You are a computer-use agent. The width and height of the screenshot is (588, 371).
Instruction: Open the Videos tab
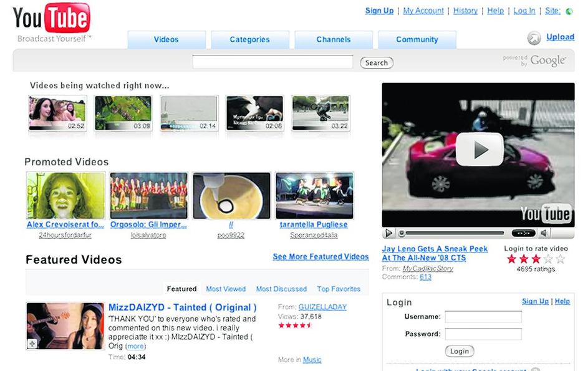(166, 40)
